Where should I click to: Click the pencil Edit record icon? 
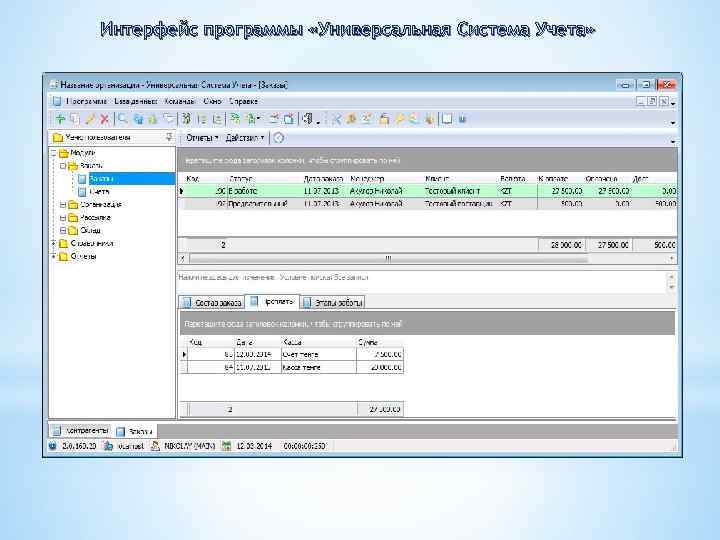pos(90,119)
